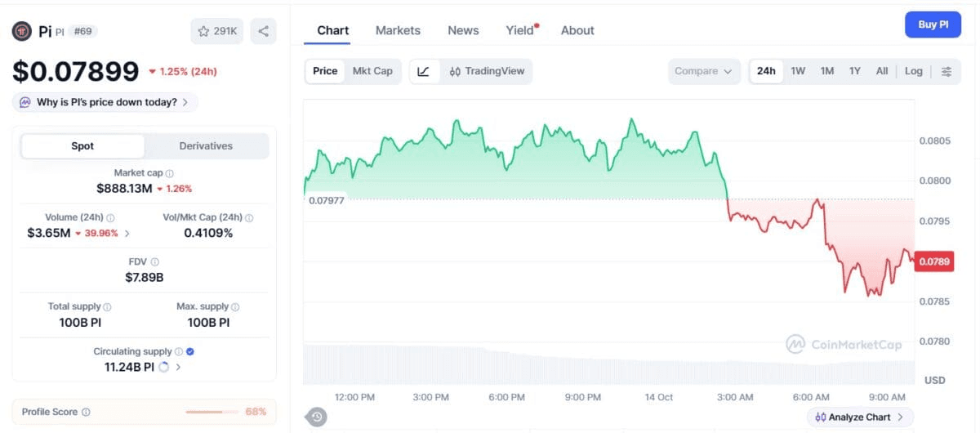Expand circulating supply details chevron
The height and width of the screenshot is (433, 980).
click(178, 367)
